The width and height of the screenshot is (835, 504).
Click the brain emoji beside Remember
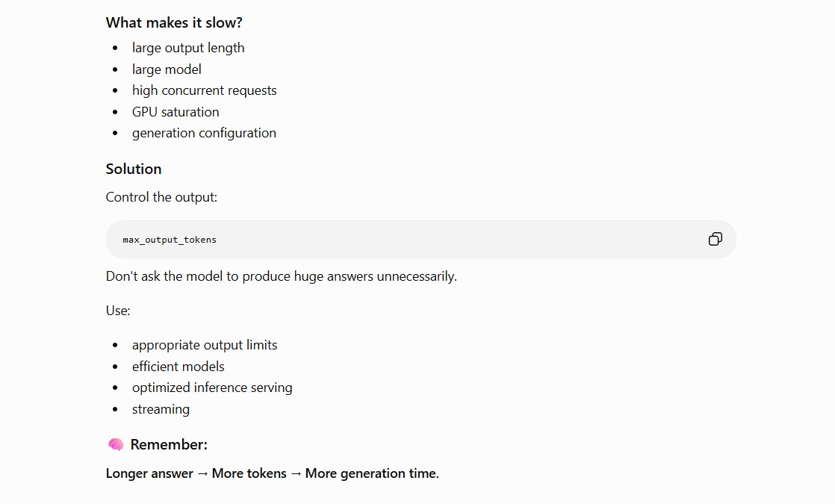(x=116, y=444)
